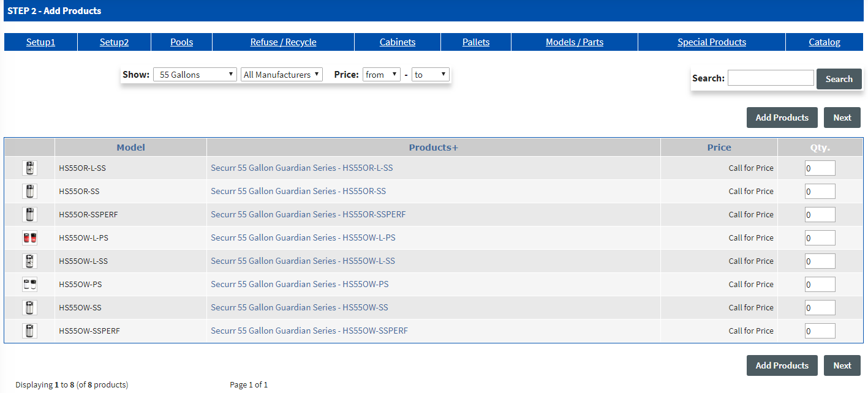Click model cell text HS55OR-L-SS
868x393 pixels.
coord(83,168)
